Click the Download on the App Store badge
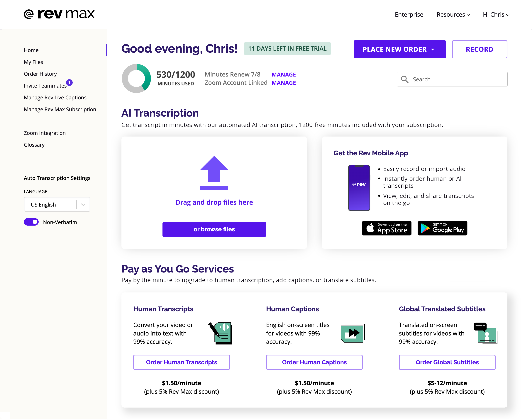The width and height of the screenshot is (532, 419). coord(387,228)
